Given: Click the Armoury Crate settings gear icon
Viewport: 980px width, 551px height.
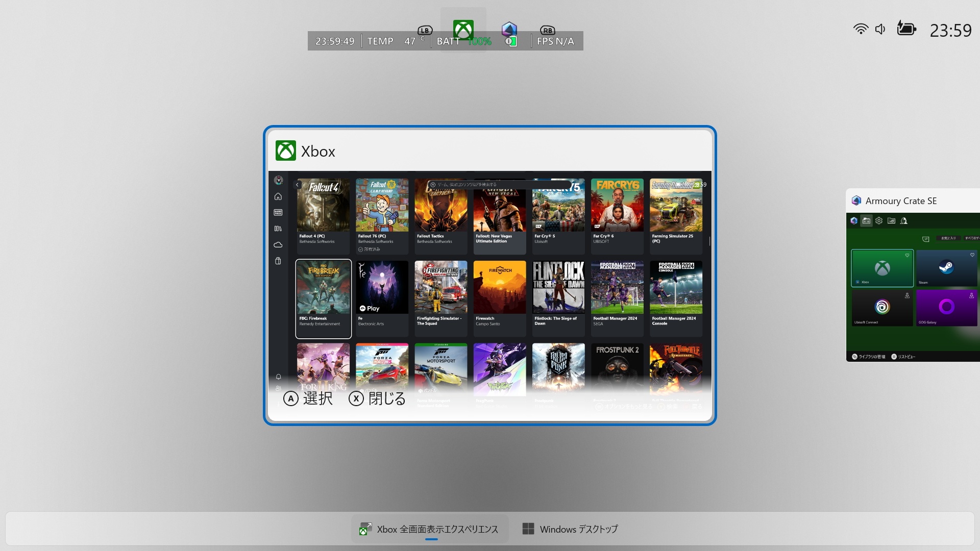Looking at the screenshot, I should click(879, 221).
